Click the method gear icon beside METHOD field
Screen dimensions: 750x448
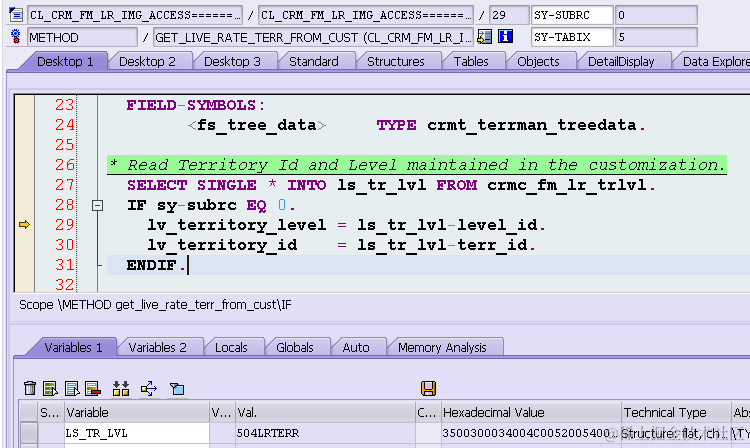click(x=16, y=37)
